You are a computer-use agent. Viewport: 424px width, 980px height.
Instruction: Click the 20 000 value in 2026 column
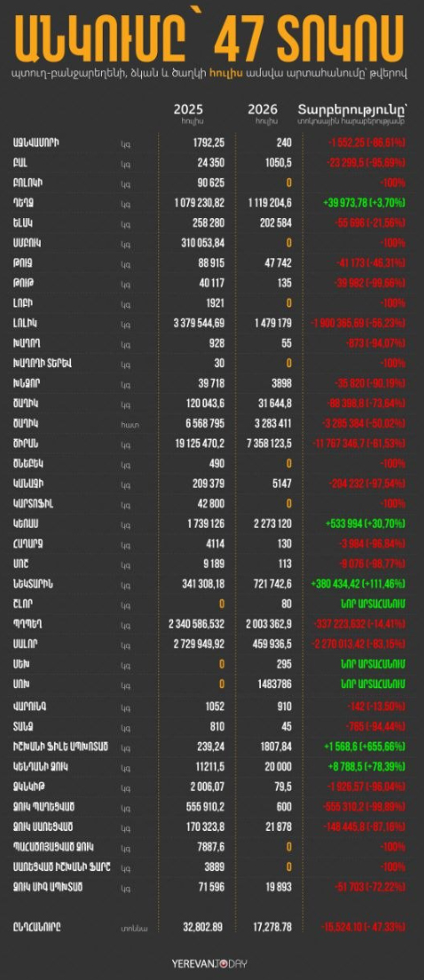[278, 766]
